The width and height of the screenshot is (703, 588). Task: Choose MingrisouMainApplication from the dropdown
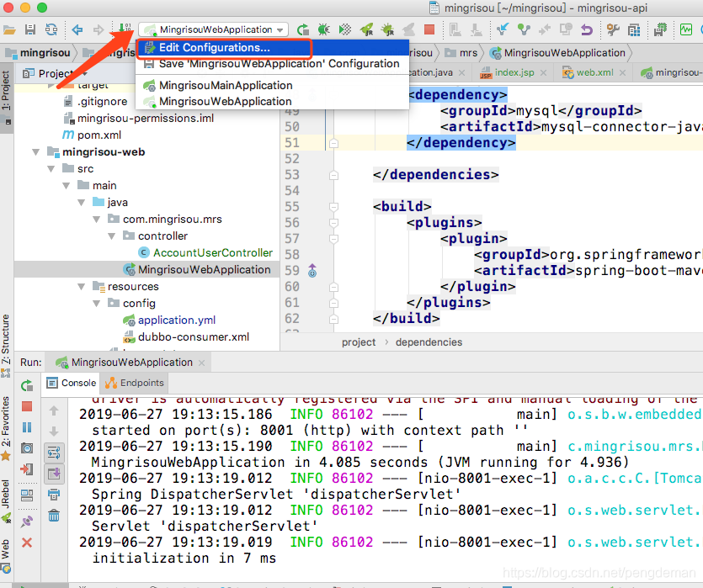point(273,86)
